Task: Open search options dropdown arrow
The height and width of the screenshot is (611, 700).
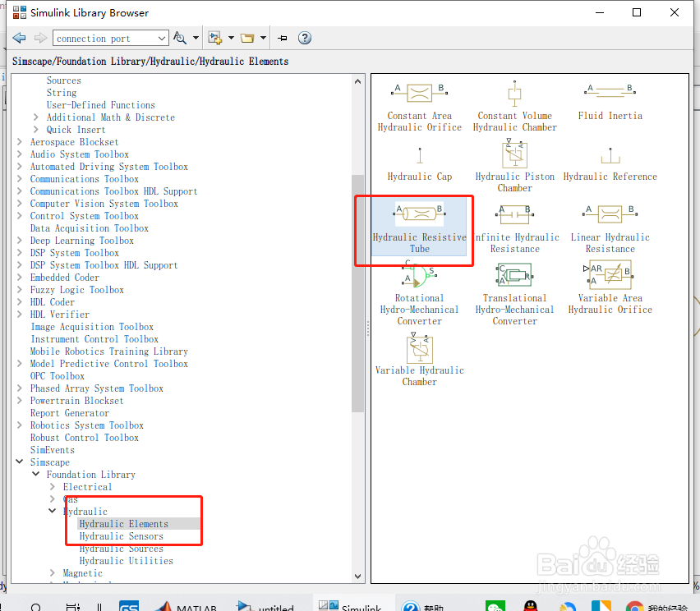Action: tap(196, 38)
